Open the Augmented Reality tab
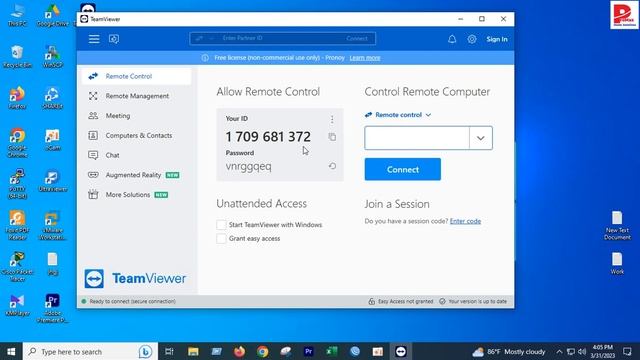640x360 pixels. [136, 175]
